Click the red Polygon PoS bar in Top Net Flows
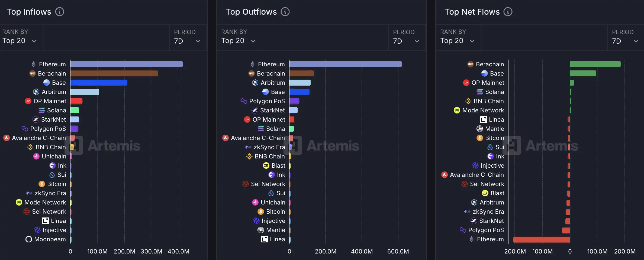 point(566,230)
